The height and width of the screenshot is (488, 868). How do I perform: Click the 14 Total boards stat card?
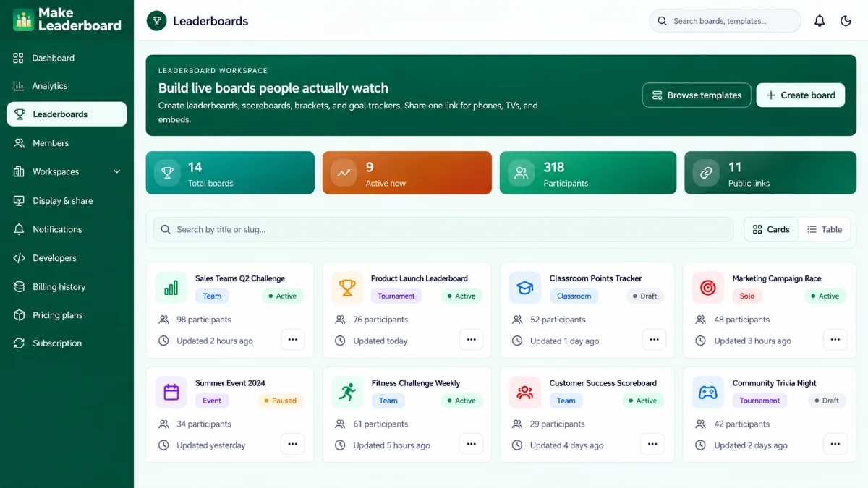230,173
